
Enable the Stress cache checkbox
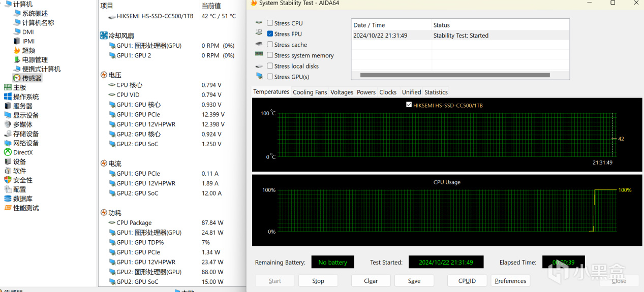point(270,44)
